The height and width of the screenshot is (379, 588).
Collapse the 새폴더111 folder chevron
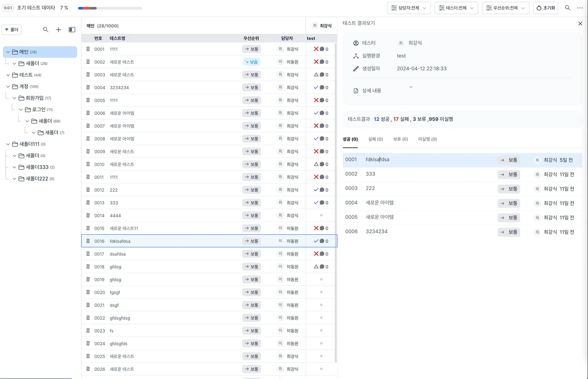click(8, 144)
